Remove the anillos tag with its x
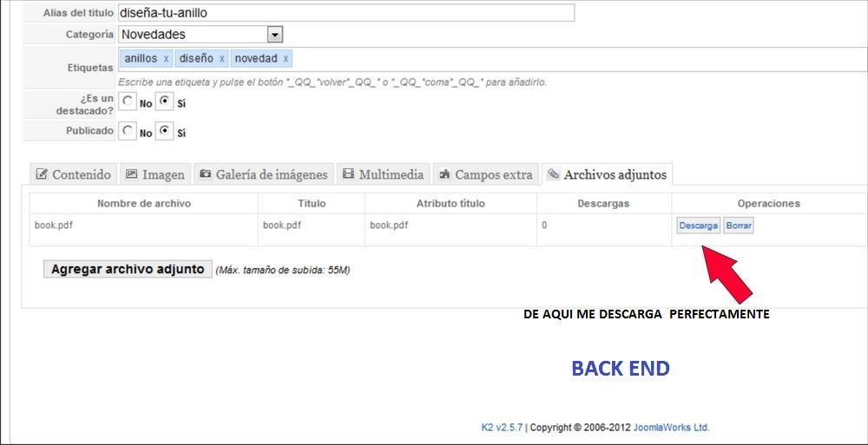 pos(166,59)
